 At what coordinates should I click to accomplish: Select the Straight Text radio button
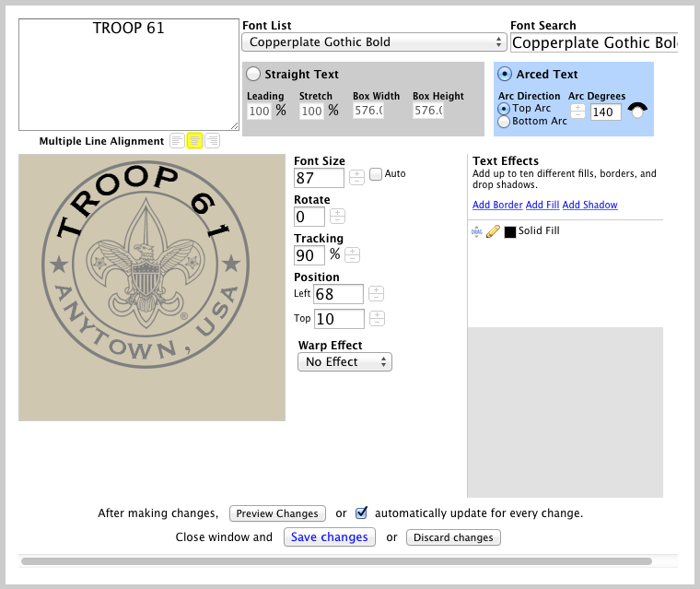253,74
